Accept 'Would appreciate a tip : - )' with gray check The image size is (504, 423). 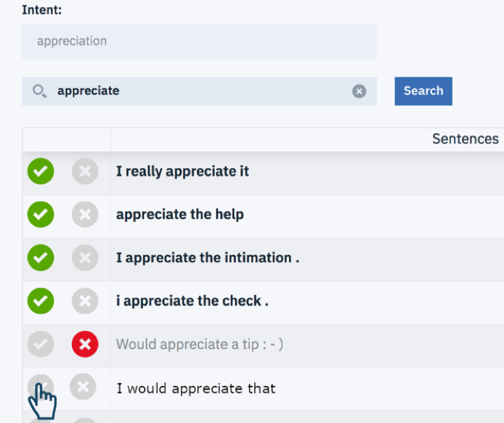point(41,345)
